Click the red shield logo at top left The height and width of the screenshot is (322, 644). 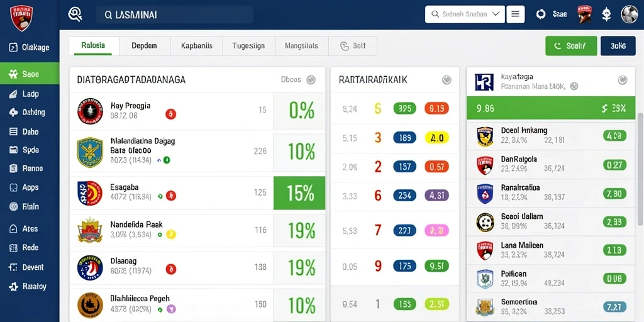tap(21, 18)
